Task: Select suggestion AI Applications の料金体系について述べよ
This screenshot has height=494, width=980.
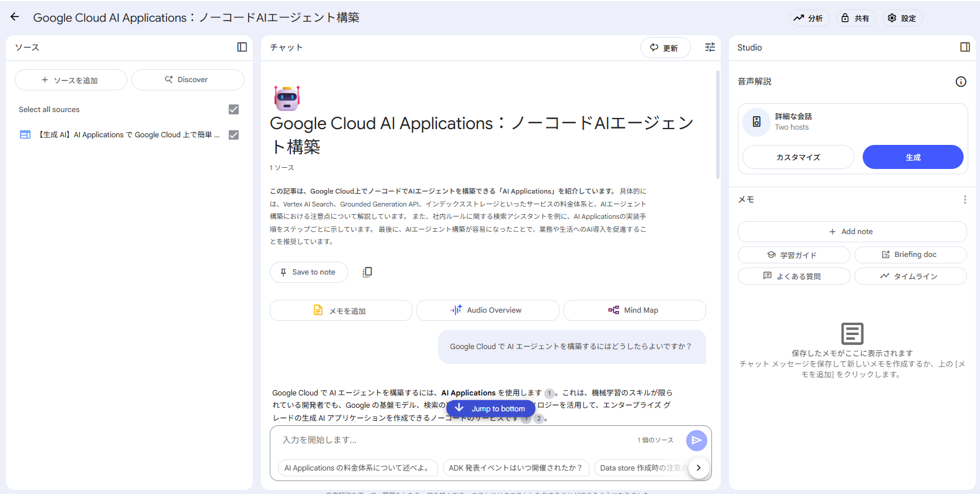Action: pyautogui.click(x=358, y=468)
